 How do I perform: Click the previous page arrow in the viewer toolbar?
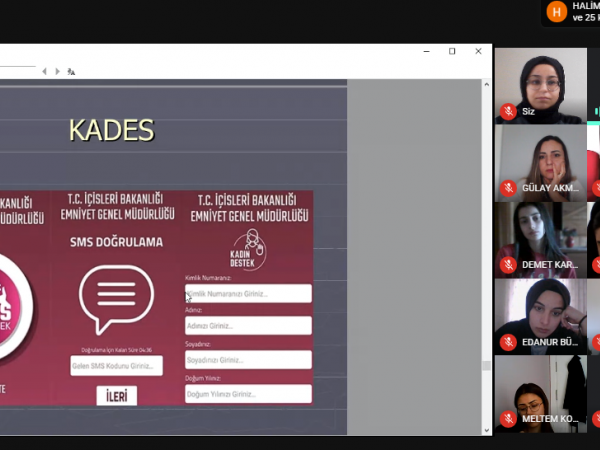(44, 72)
